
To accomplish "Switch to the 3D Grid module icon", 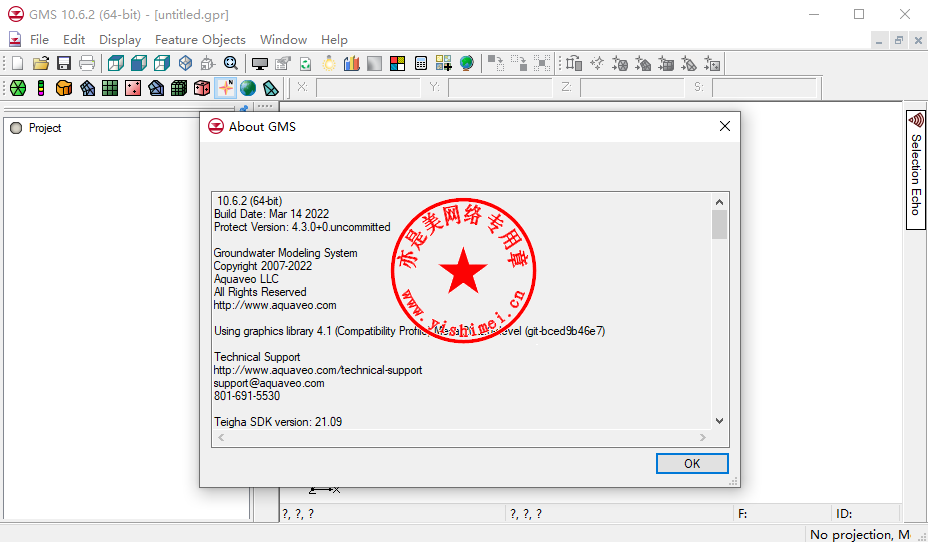I will [179, 88].
